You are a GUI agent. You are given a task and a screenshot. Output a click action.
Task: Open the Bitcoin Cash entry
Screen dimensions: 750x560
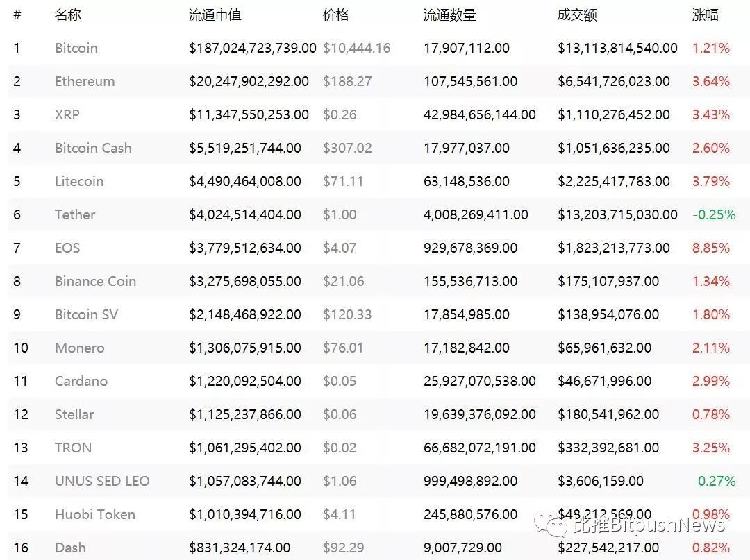(93, 148)
